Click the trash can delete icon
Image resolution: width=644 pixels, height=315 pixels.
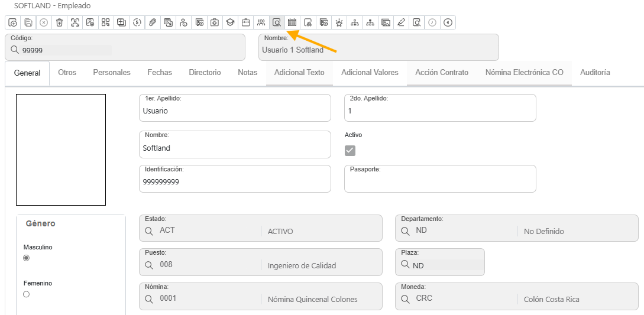59,22
